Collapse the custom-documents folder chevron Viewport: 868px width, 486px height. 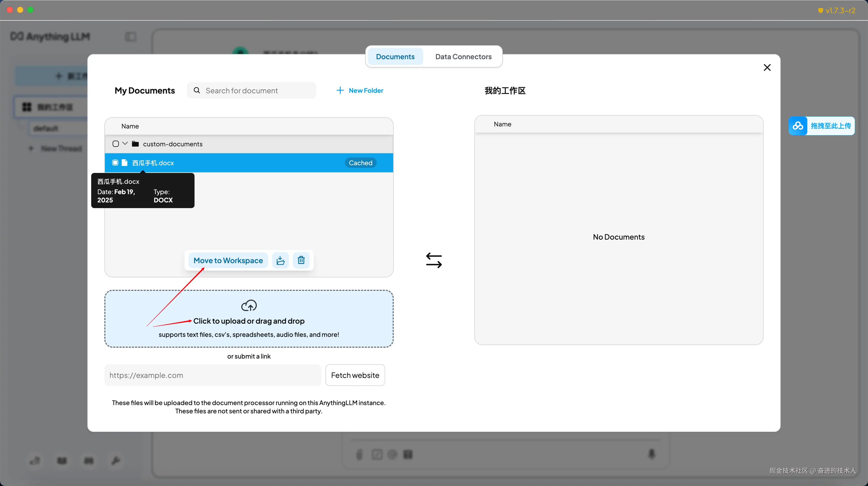[125, 143]
